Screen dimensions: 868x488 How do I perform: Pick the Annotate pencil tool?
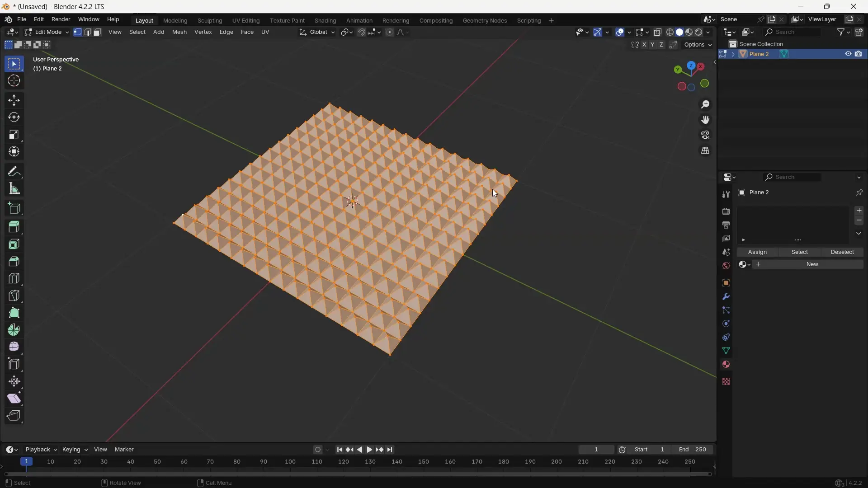pos(14,172)
